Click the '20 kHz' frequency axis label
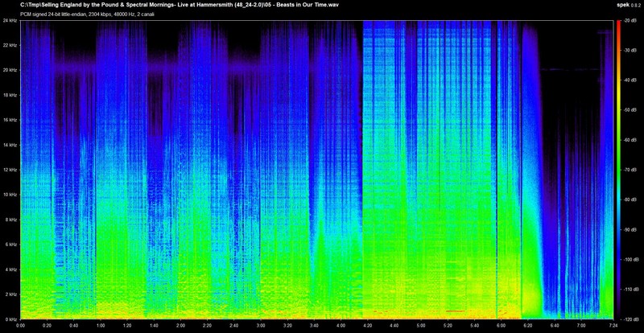Viewport: 644px width, 333px height. pos(10,70)
